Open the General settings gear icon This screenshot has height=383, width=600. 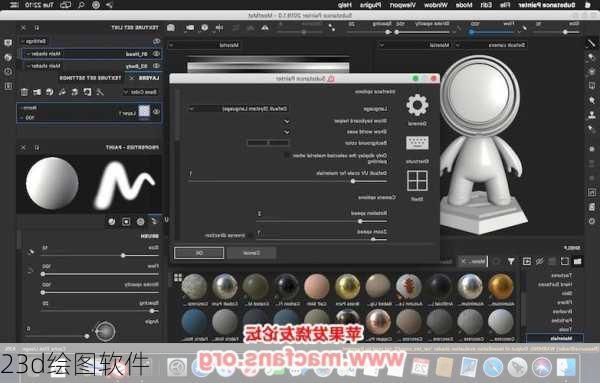(x=417, y=105)
